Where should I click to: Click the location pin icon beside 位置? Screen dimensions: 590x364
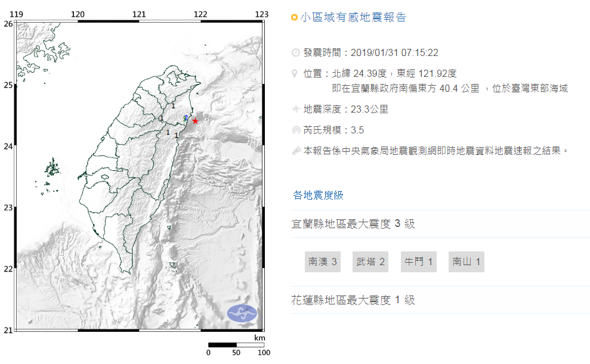295,73
